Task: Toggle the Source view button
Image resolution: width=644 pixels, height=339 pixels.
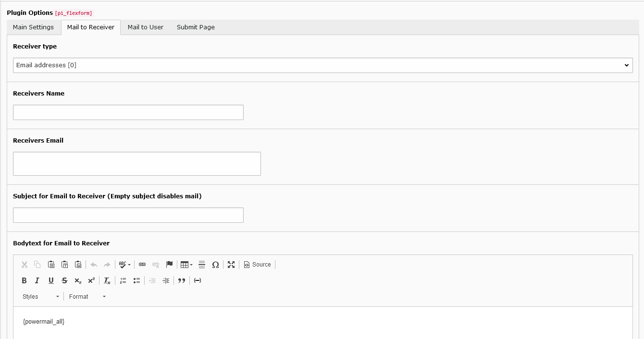Action: pyautogui.click(x=257, y=264)
